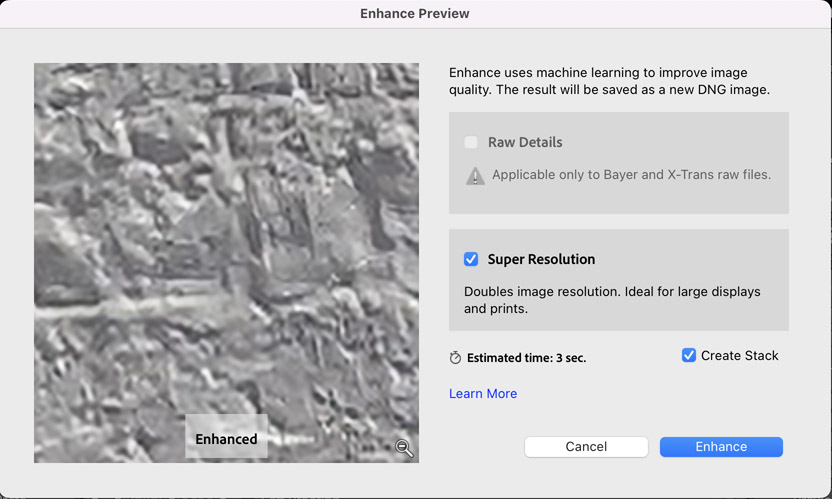This screenshot has height=499, width=832.
Task: Click the Bayer and X-Trans warning message
Action: pos(631,175)
